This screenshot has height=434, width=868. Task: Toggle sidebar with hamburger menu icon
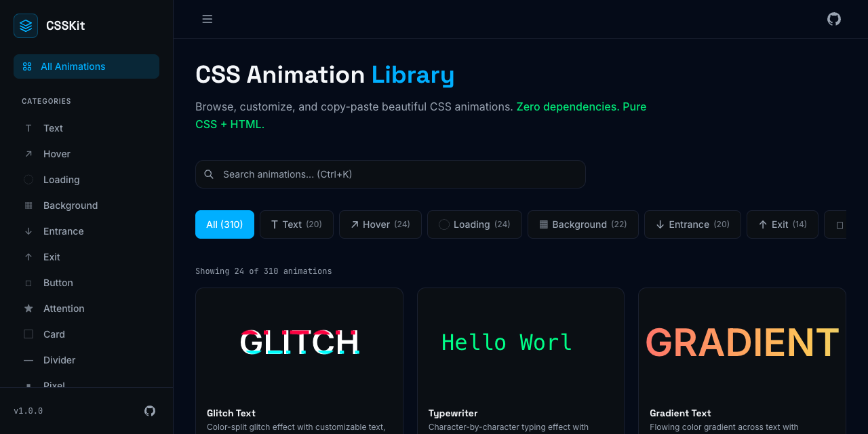[208, 19]
